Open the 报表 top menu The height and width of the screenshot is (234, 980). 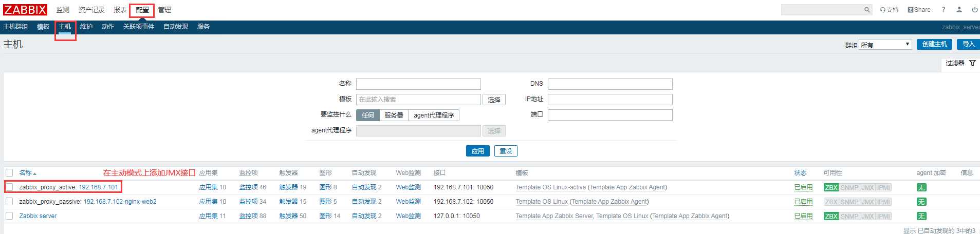(x=120, y=10)
